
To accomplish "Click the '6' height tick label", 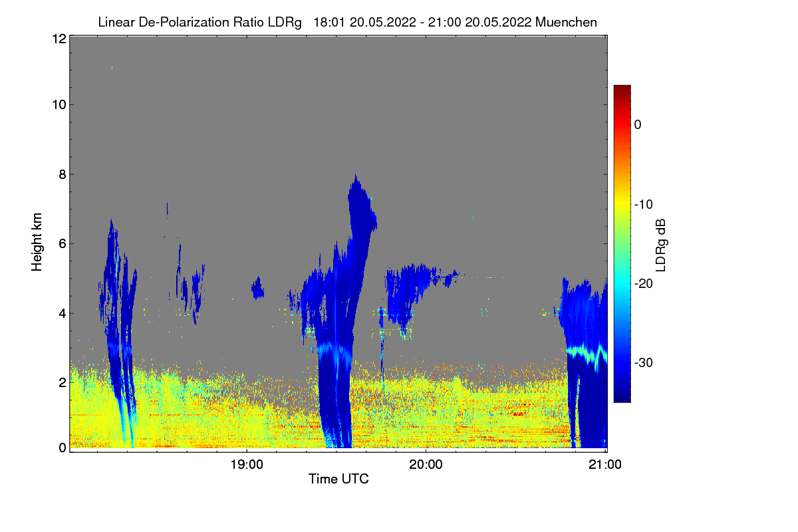I will [x=61, y=243].
